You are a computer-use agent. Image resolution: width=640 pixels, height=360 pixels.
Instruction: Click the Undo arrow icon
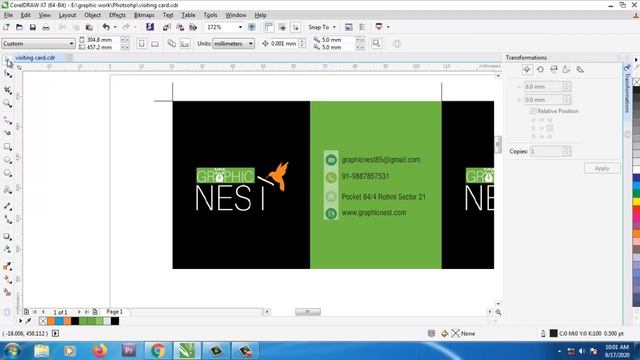click(106, 27)
